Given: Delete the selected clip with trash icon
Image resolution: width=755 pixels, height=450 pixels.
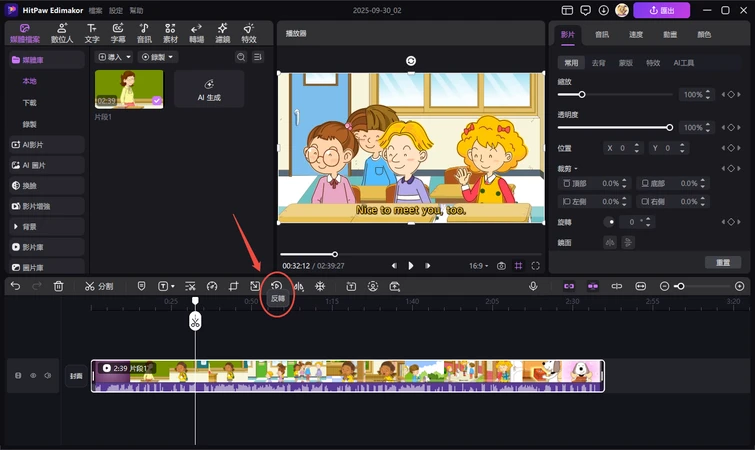Looking at the screenshot, I should 59,286.
